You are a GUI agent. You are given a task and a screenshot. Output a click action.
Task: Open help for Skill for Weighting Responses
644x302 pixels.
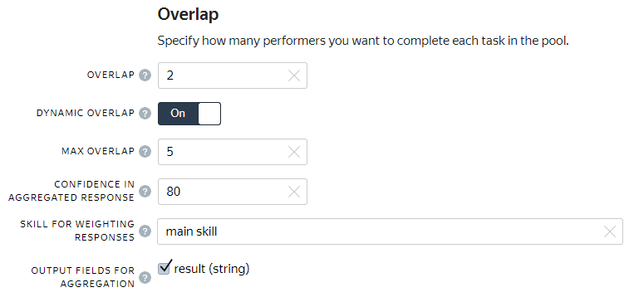click(x=145, y=231)
